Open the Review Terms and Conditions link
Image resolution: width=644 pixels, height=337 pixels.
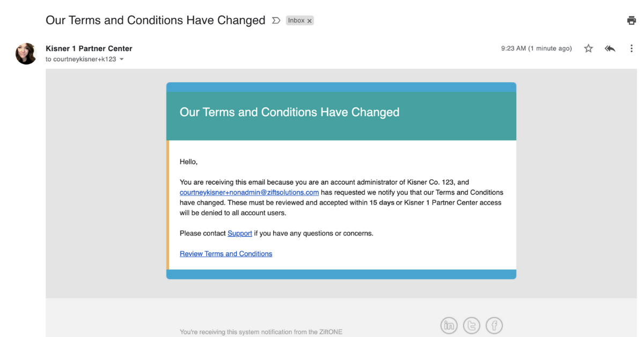click(x=226, y=254)
